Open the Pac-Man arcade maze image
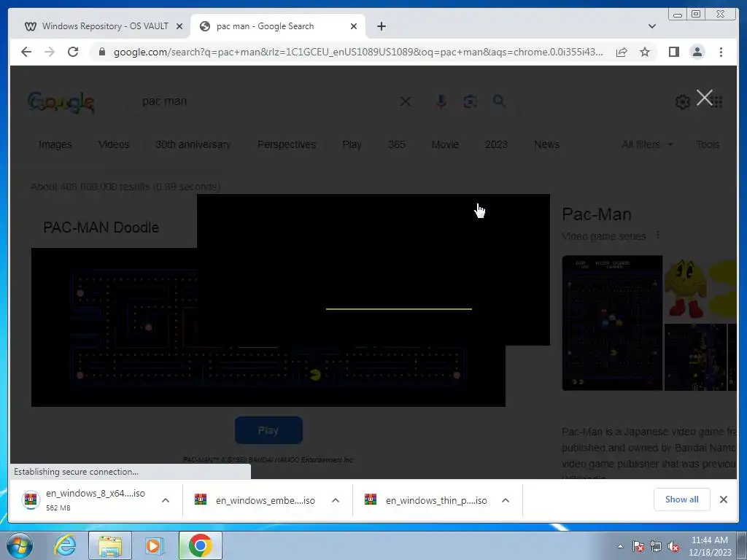Image resolution: width=747 pixels, height=560 pixels. [x=612, y=323]
